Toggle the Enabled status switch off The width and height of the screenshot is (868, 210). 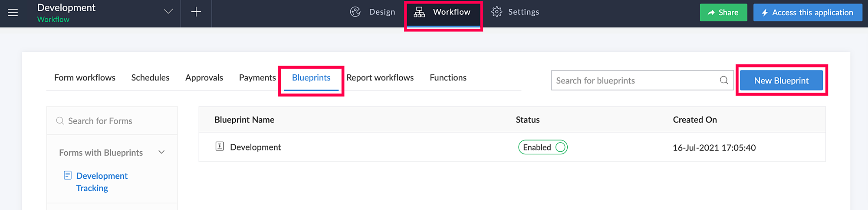(x=542, y=147)
